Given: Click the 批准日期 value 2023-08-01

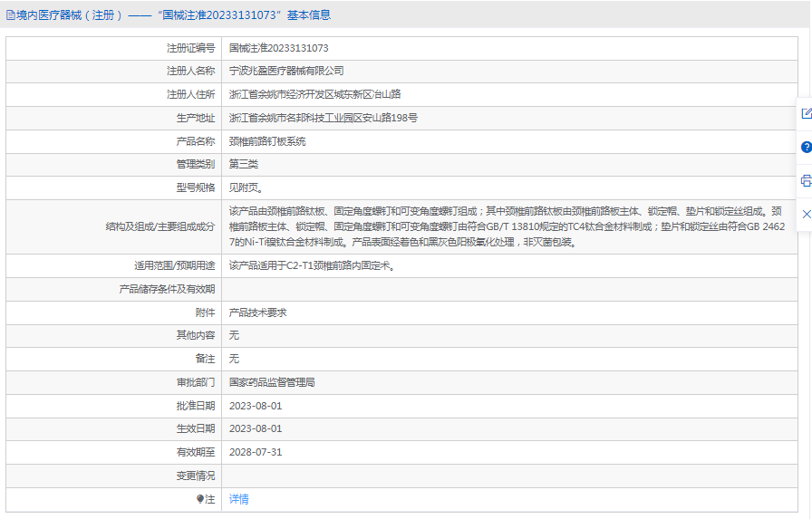Looking at the screenshot, I should 256,406.
